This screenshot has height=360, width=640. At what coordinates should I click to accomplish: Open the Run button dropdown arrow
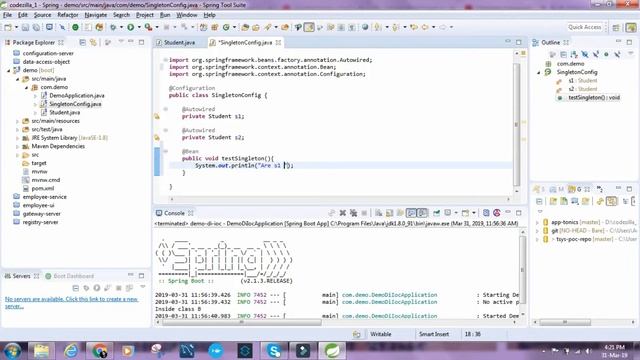(139, 27)
